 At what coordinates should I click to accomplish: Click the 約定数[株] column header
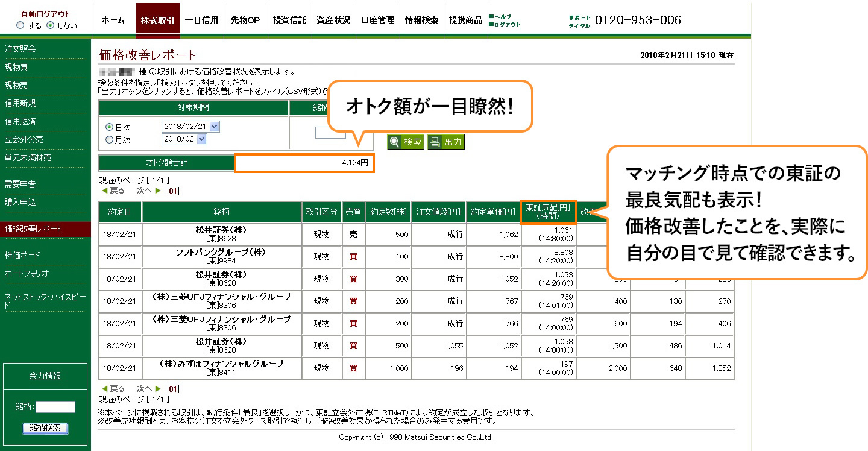coord(389,212)
